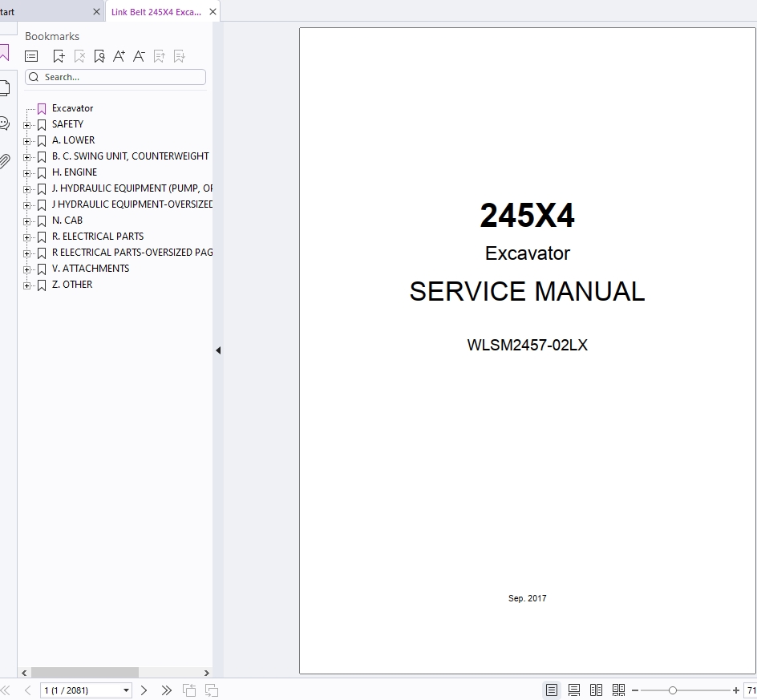757x700 pixels.
Task: Expand the Z. OTHER bookmark
Action: pyautogui.click(x=27, y=285)
